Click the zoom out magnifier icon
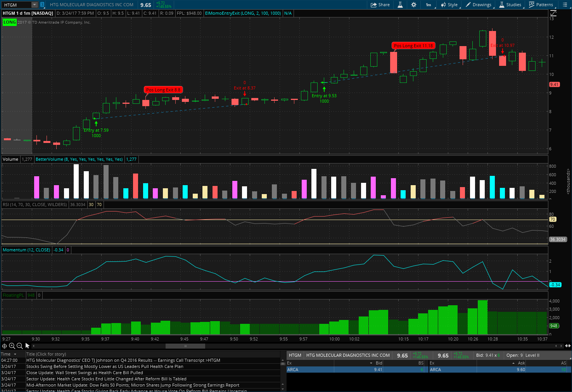 19,346
